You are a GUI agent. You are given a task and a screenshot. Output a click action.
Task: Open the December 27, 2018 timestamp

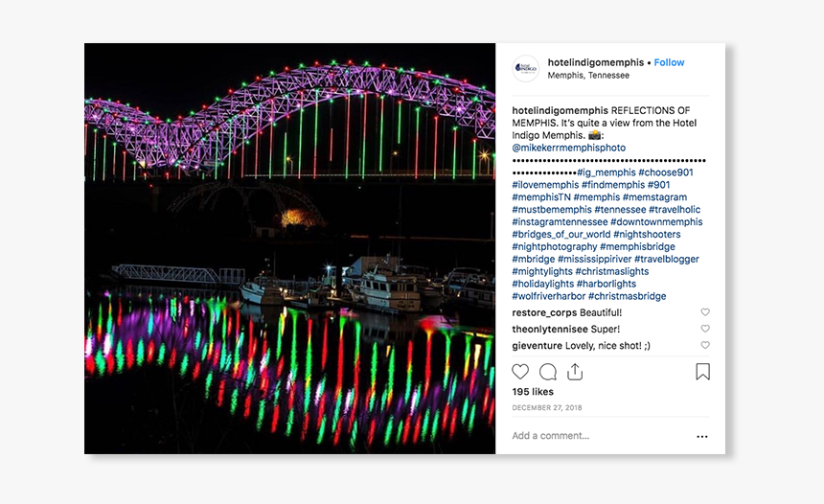tap(547, 407)
